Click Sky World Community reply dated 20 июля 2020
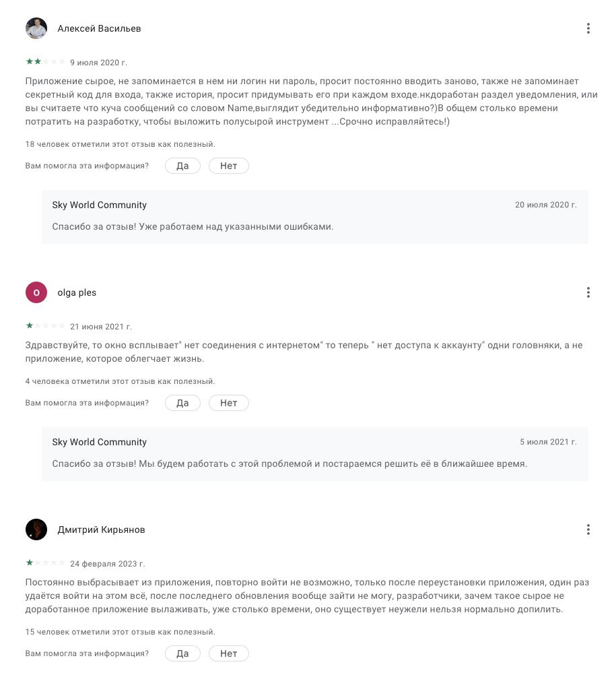616x677 pixels. tap(315, 217)
